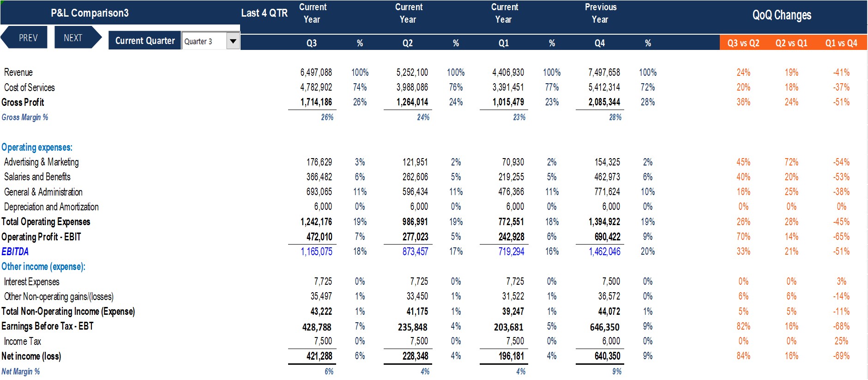Click Interest Expenses row label
Viewport: 868px width, 380px height.
(x=31, y=282)
